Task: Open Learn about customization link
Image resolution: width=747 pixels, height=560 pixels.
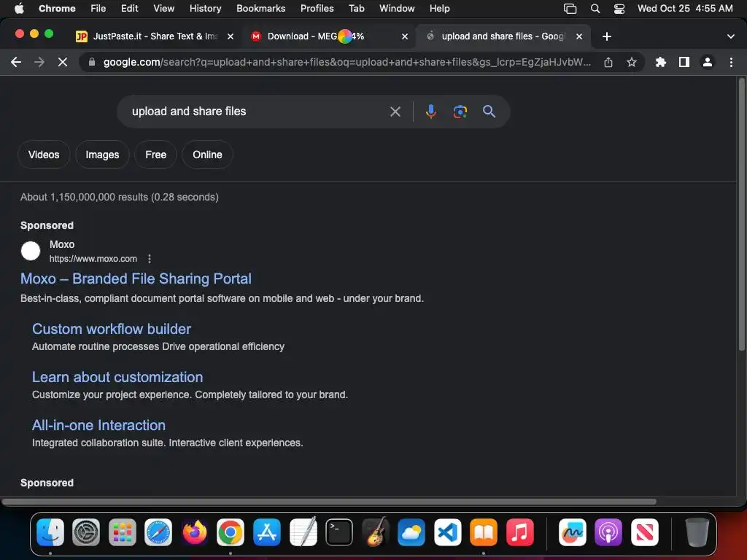Action: coord(117,377)
